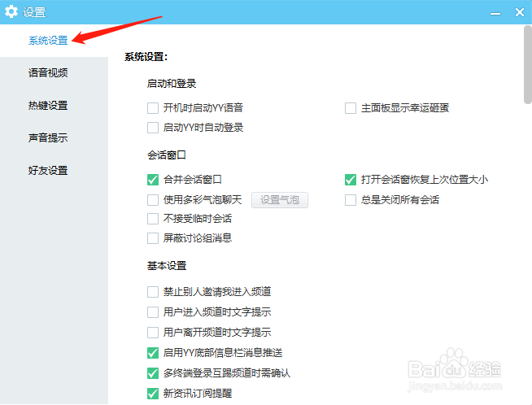Image resolution: width=532 pixels, height=405 pixels.
Task: Minimize the 设置 window
Action: [495, 12]
